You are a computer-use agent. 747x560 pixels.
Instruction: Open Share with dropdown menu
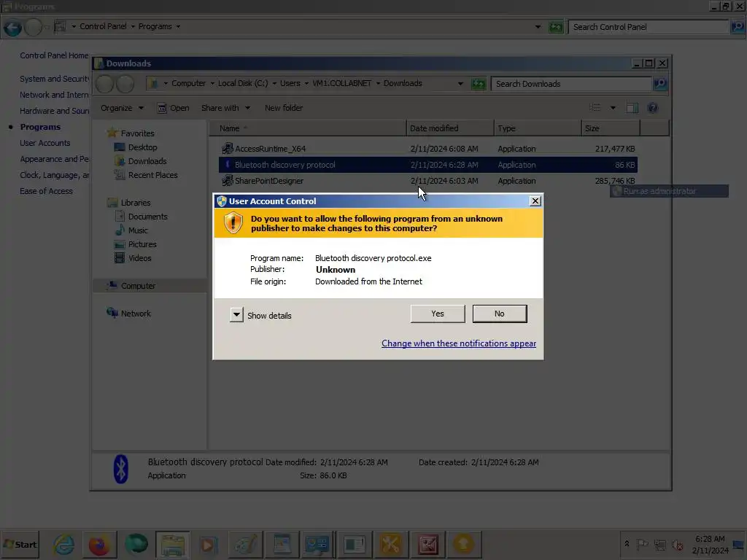point(225,108)
